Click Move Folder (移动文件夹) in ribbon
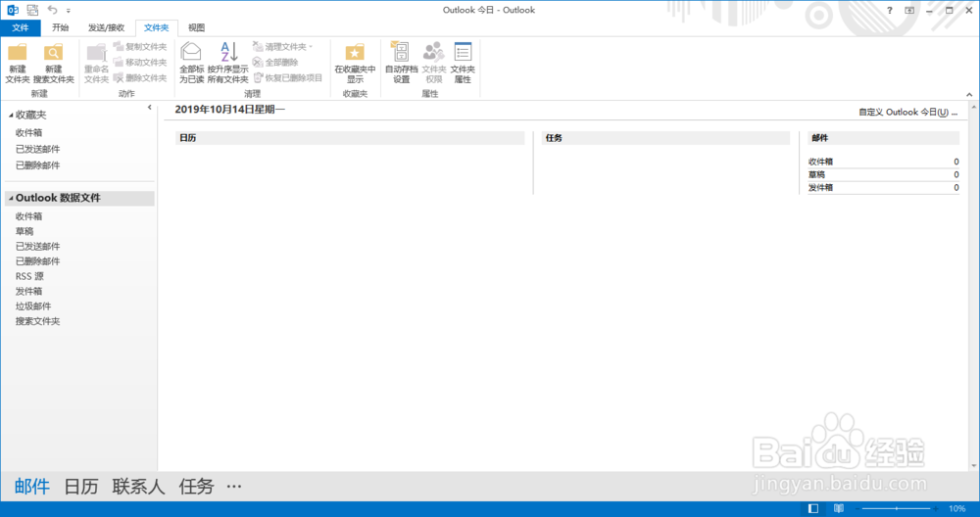The height and width of the screenshot is (517, 980). (x=140, y=63)
